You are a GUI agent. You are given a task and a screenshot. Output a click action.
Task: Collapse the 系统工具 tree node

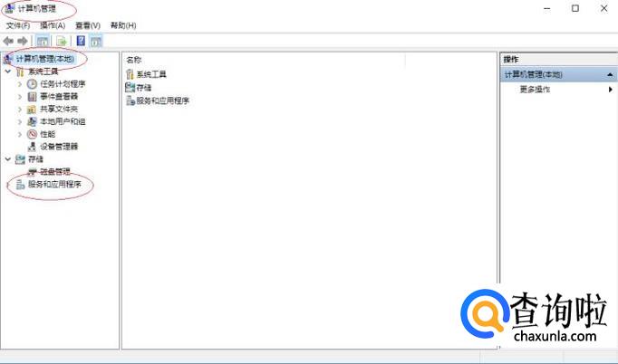coord(8,72)
